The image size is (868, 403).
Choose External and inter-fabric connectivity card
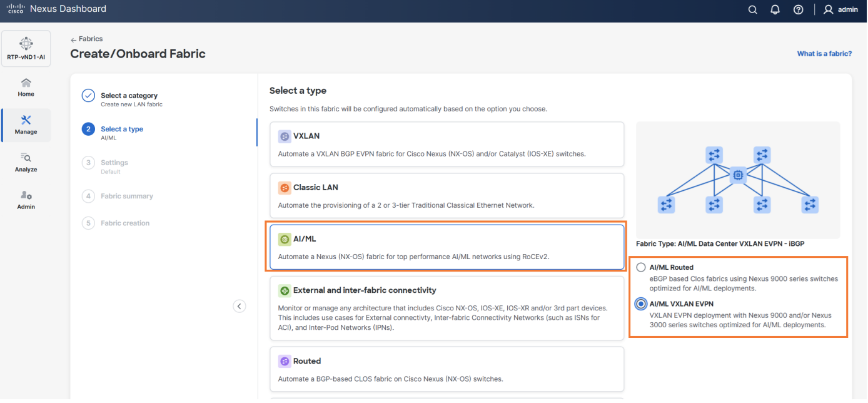click(x=447, y=309)
